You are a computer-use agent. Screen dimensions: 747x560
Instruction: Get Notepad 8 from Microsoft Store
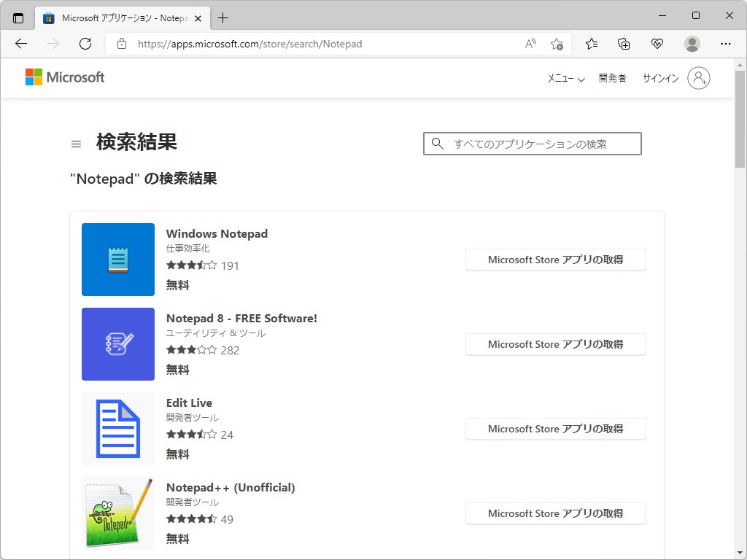(555, 344)
